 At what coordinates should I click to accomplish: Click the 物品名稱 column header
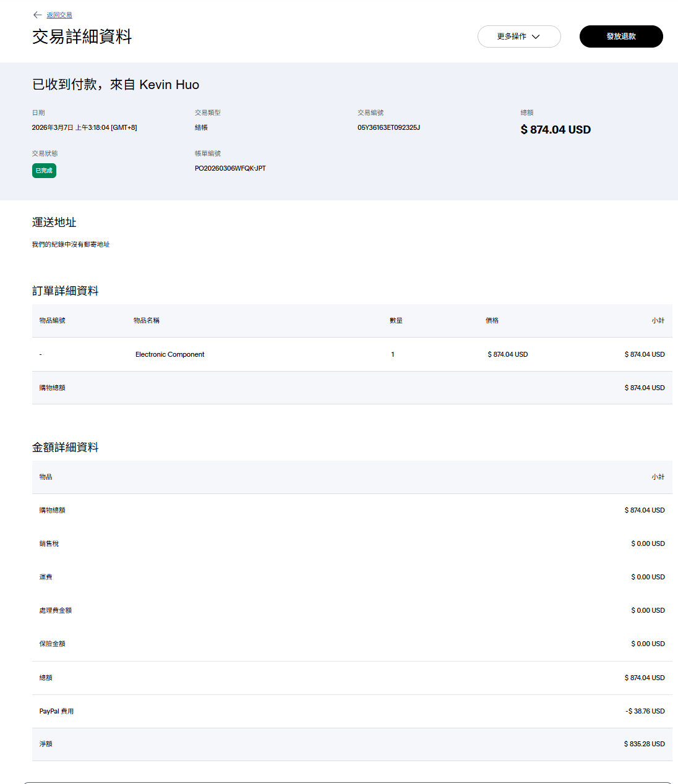[147, 320]
